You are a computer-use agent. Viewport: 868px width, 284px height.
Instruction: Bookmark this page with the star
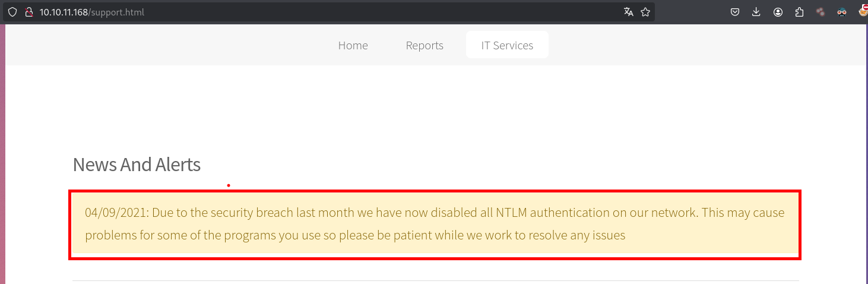click(645, 12)
